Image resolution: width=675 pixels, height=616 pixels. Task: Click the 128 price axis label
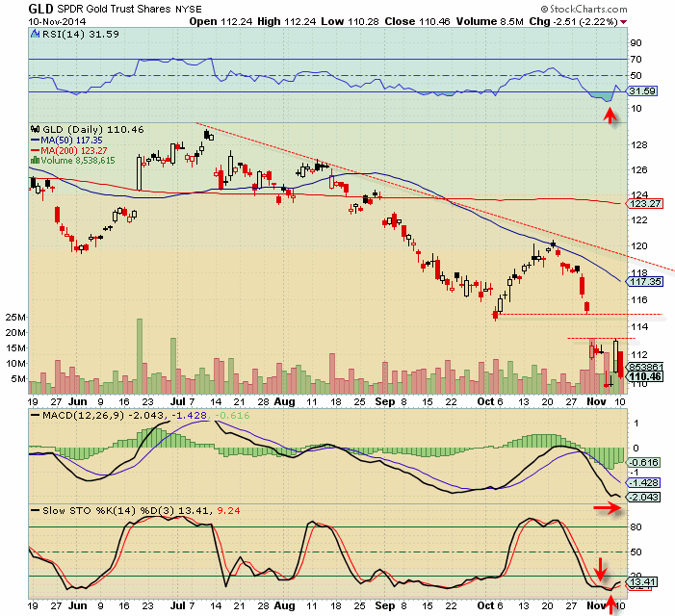click(x=639, y=145)
